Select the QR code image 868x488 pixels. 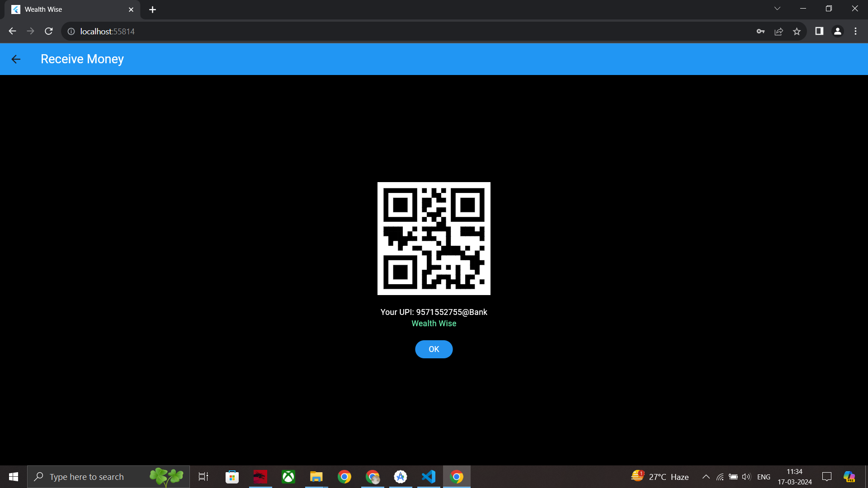click(x=434, y=239)
